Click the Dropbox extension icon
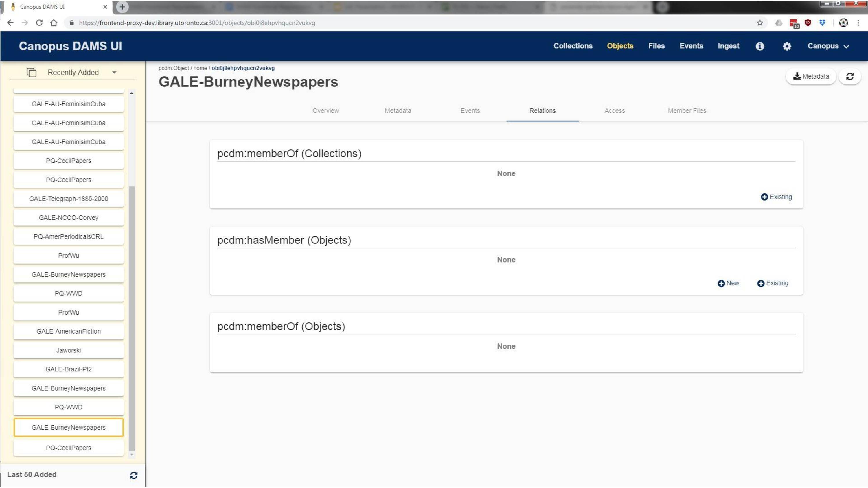Screen dimensions: 868x488 point(822,23)
